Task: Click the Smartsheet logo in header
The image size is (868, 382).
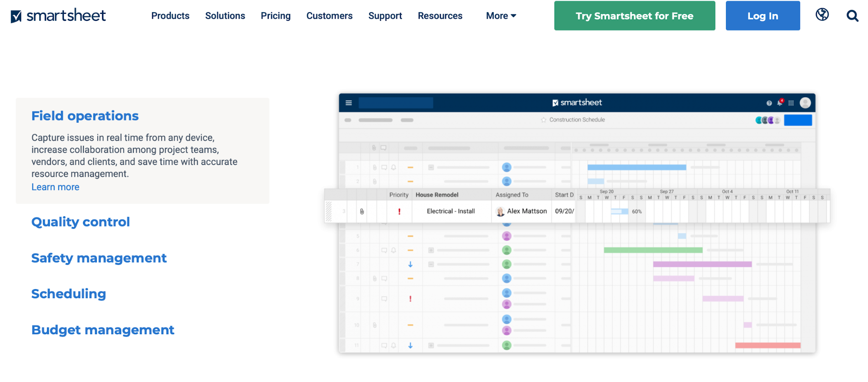Action: (x=58, y=16)
